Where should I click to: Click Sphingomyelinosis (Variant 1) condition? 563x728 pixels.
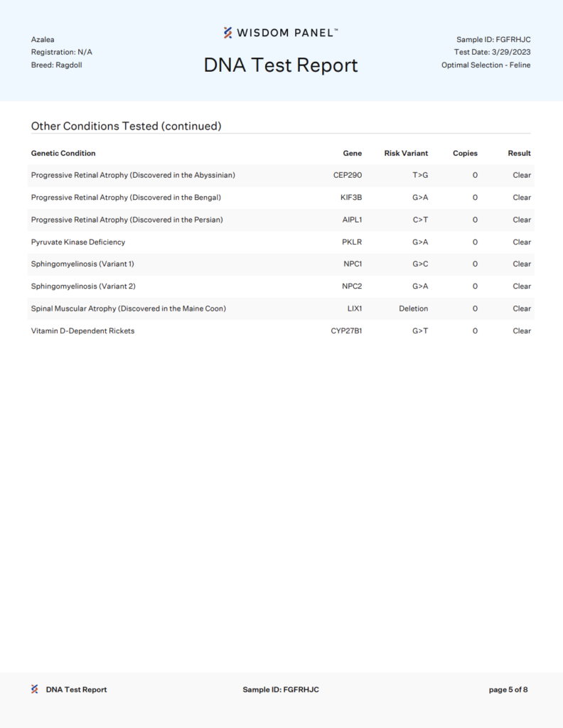click(x=82, y=264)
